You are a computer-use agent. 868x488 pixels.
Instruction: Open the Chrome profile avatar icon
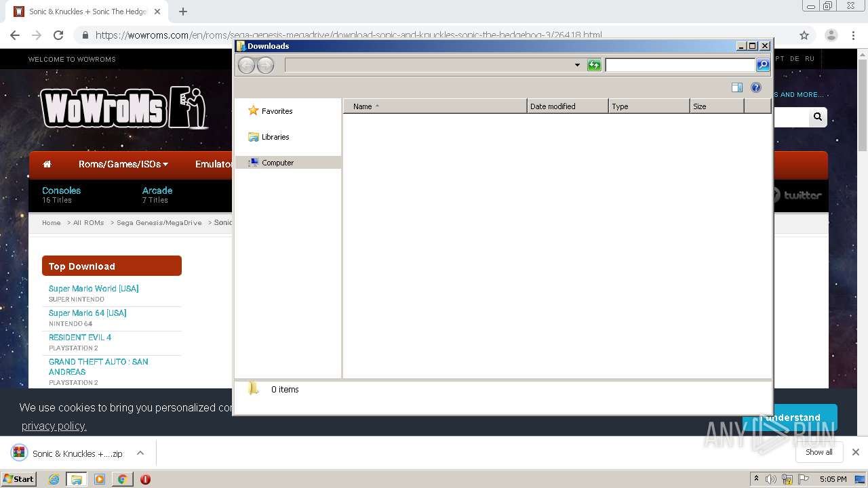pyautogui.click(x=831, y=35)
